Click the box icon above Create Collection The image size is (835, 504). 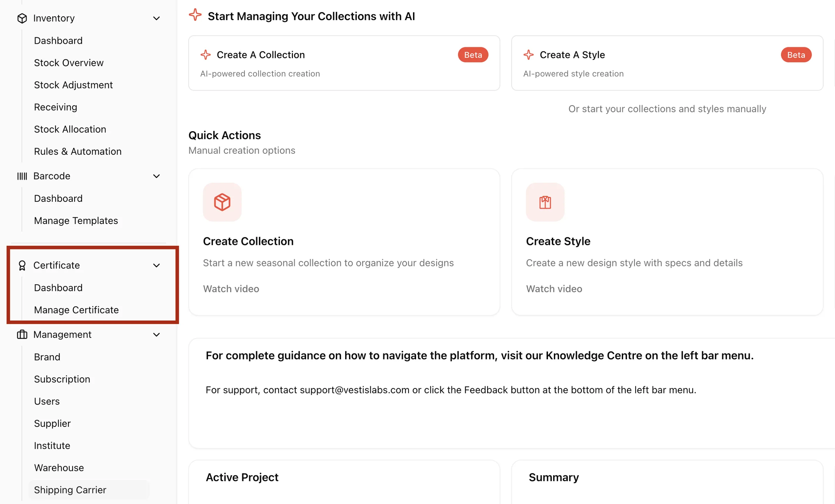(x=222, y=202)
